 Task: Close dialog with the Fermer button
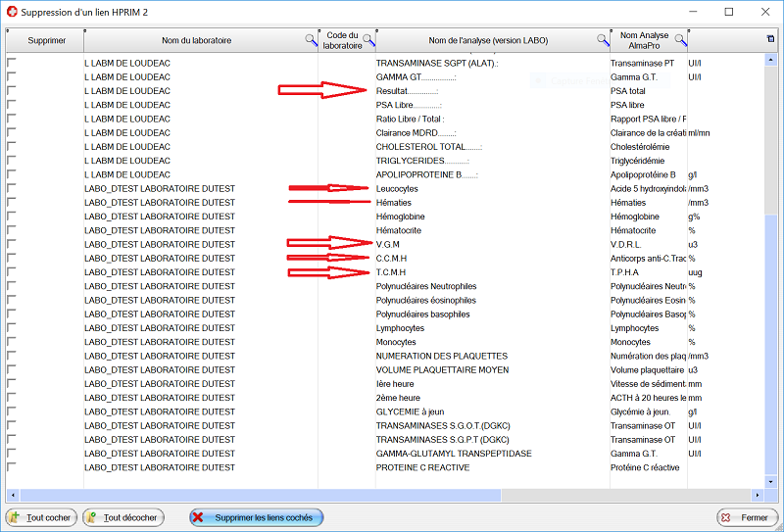747,517
